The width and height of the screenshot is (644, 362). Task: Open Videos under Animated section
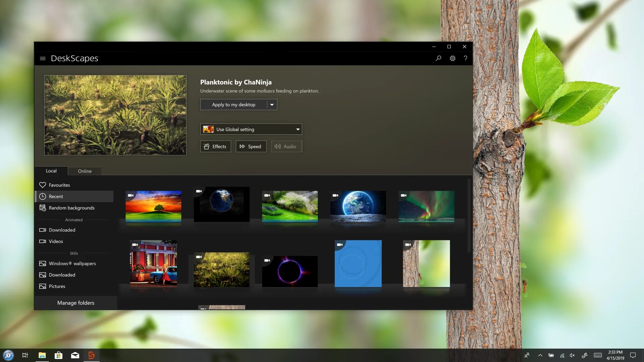pyautogui.click(x=56, y=241)
